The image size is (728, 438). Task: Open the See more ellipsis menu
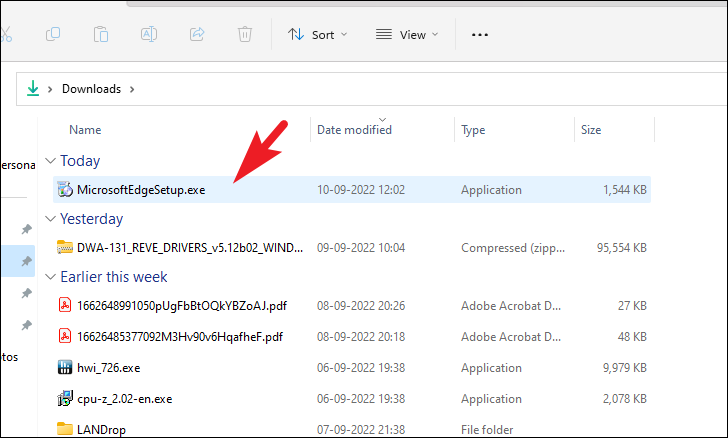tap(480, 35)
